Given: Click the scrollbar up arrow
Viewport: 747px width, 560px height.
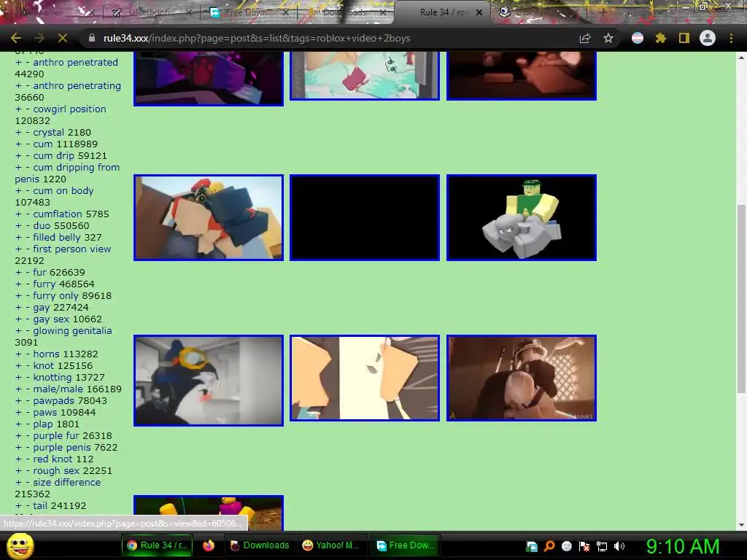Looking at the screenshot, I should point(741,58).
